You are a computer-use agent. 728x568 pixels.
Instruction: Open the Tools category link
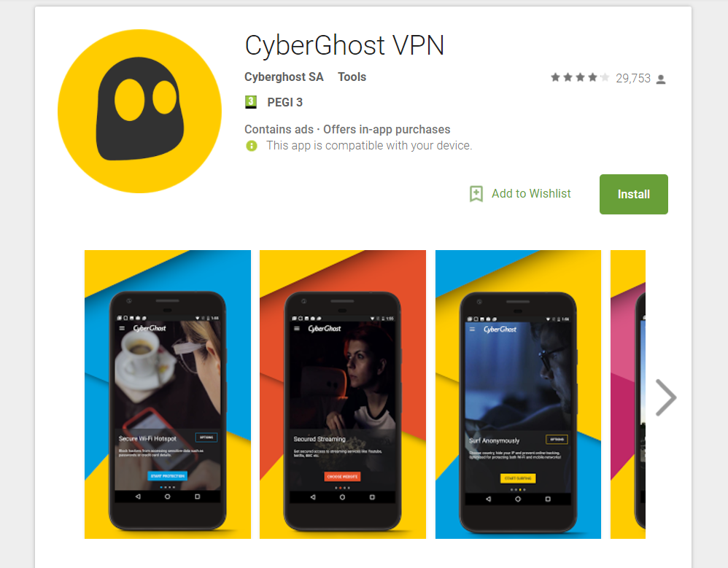(352, 77)
